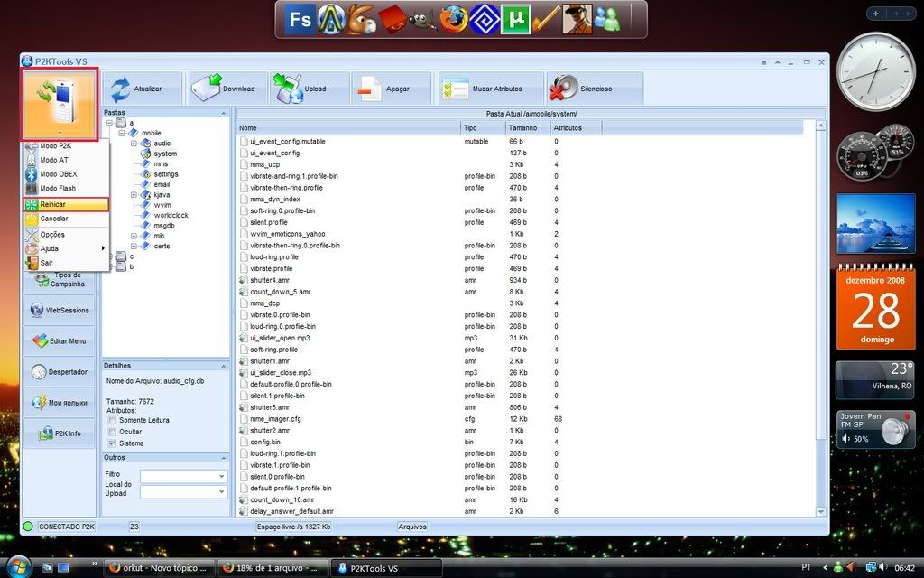Sort by the Tamanho column header
The image size is (924, 578).
tap(527, 128)
